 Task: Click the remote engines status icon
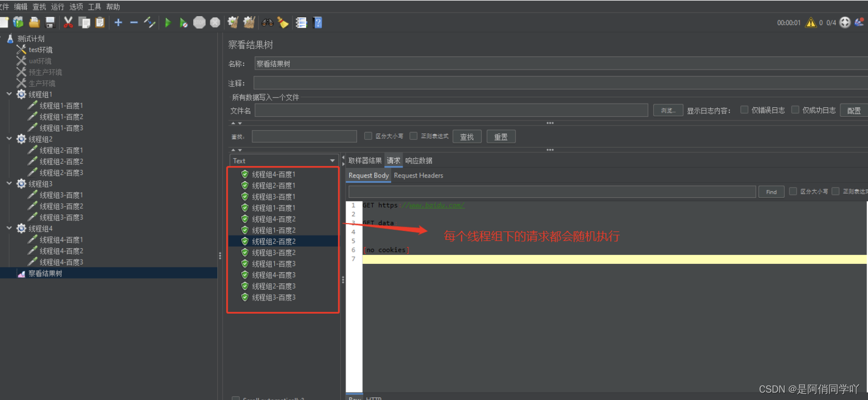(x=845, y=22)
